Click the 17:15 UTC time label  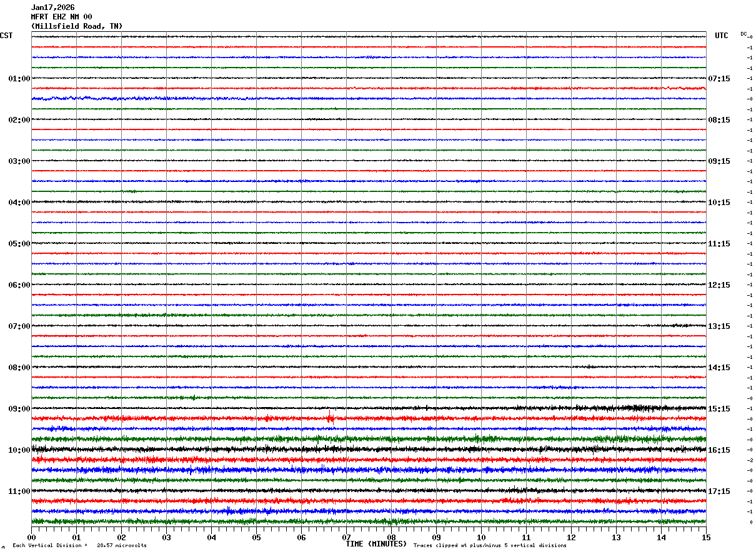pos(719,491)
